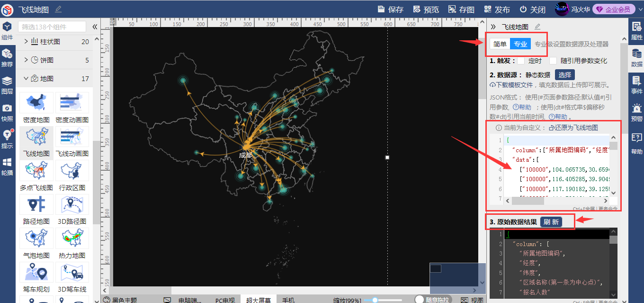
Task: Open 组件 components sidebar tab
Action: (x=7, y=31)
